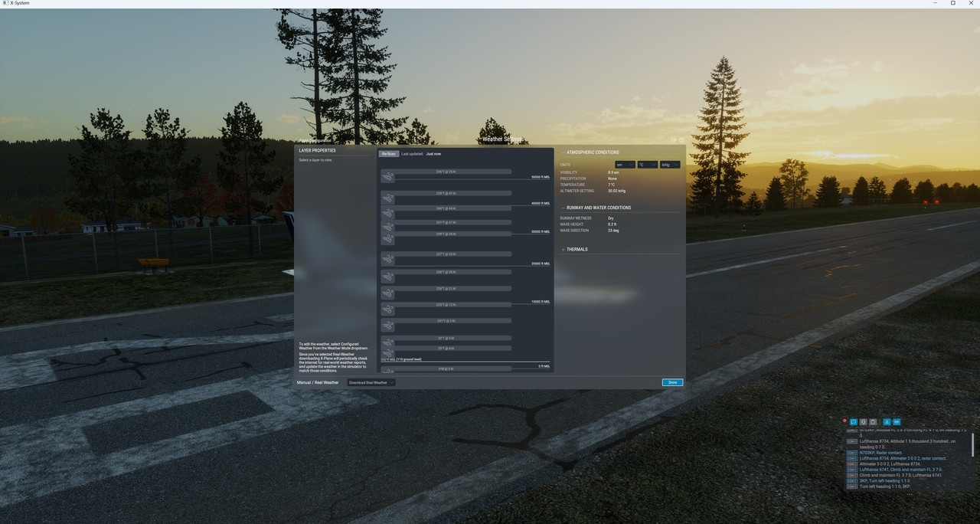Click the visibility value '8.9 sm'
980x524 pixels.
pyautogui.click(x=613, y=172)
